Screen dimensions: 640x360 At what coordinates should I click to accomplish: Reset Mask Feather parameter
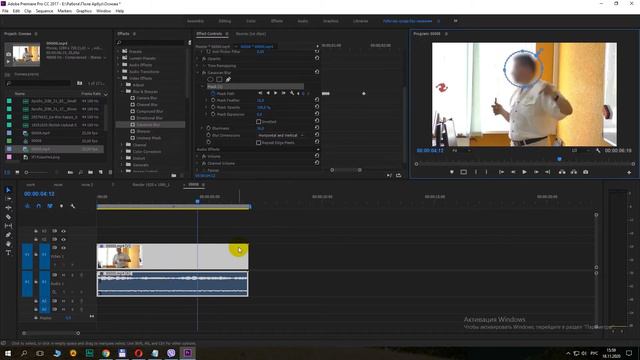click(x=317, y=100)
